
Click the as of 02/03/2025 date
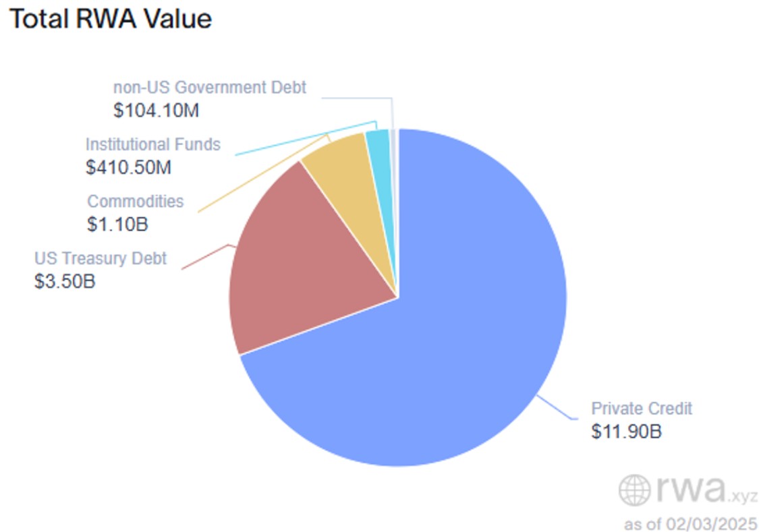click(x=690, y=523)
